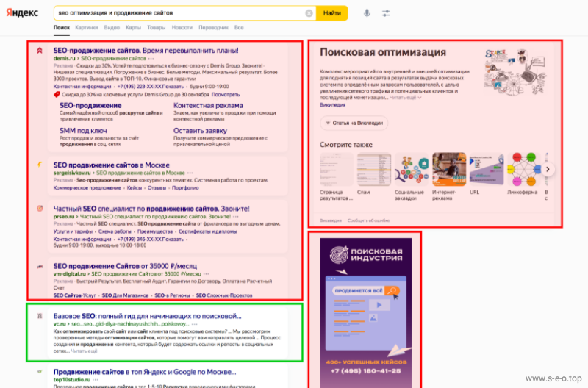Open 'SEO-продвижение сайтов. Время перевыполнить планы!' result

coord(146,51)
